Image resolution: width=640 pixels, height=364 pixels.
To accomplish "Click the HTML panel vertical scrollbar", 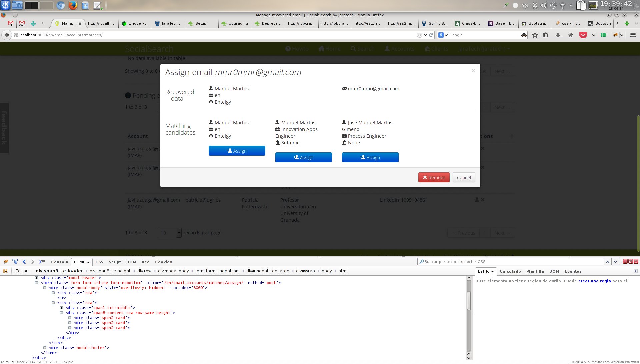I will (x=469, y=301).
